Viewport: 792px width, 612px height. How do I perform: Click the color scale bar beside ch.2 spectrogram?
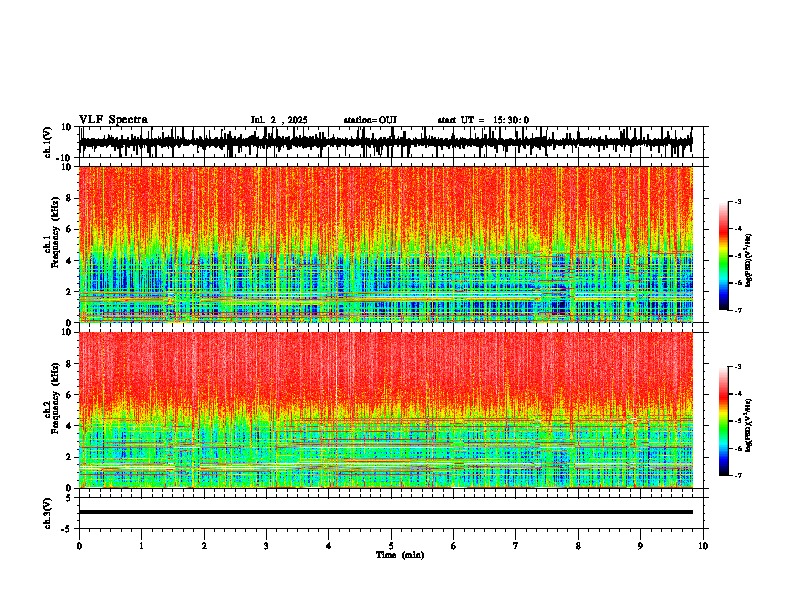(x=724, y=421)
